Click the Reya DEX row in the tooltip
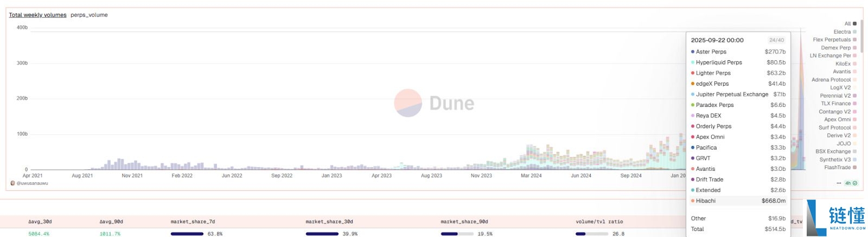The height and width of the screenshot is (237, 868). 738,116
